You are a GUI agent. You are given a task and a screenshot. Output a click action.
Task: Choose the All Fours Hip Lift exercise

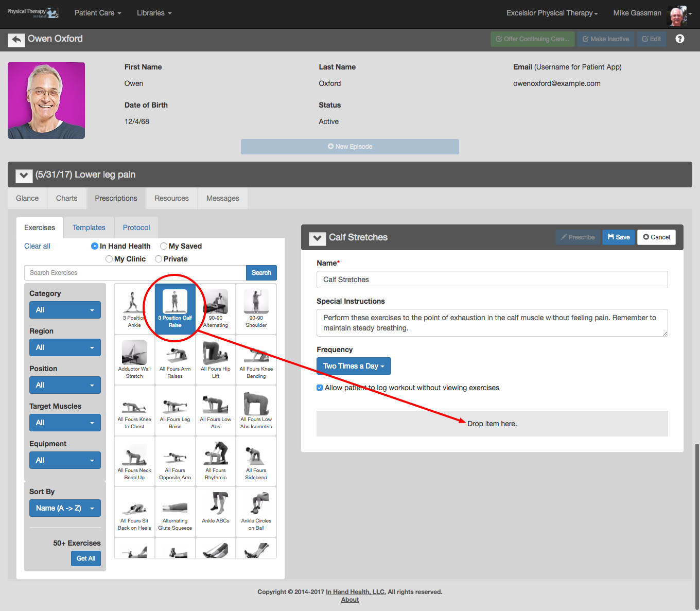[x=216, y=360]
